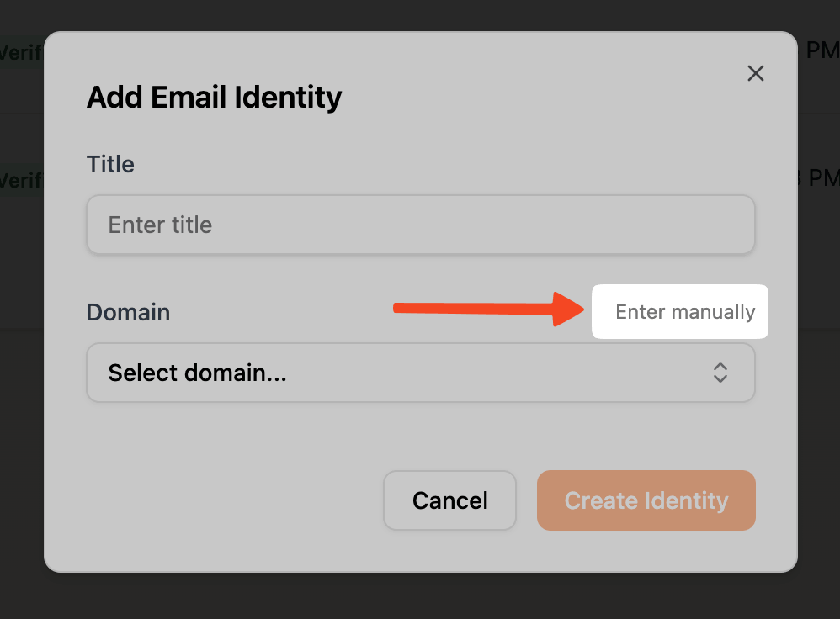Expand the domain selection list
840x619 pixels.
click(420, 373)
